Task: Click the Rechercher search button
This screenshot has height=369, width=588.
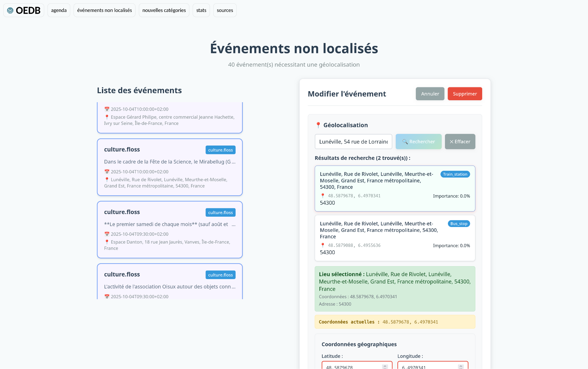Action: (x=418, y=142)
